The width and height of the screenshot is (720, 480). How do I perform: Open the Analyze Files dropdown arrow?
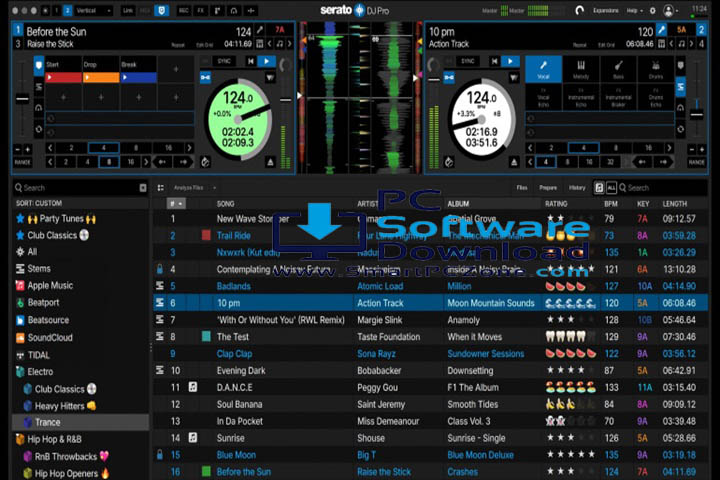214,187
